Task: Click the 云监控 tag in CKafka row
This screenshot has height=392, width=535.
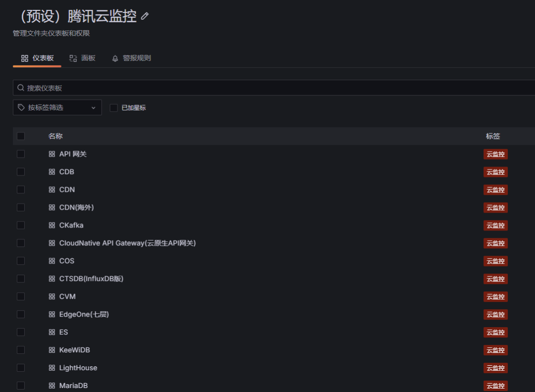Action: pyautogui.click(x=495, y=225)
